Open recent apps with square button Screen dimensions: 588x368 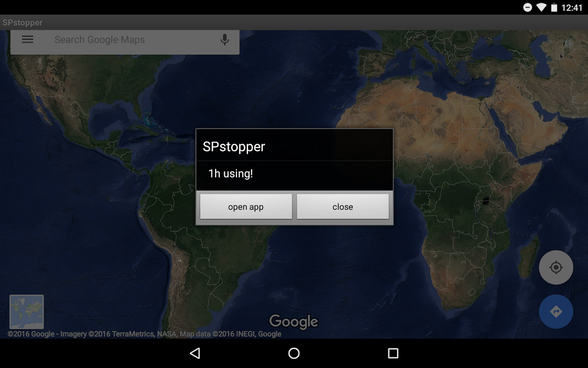click(393, 353)
